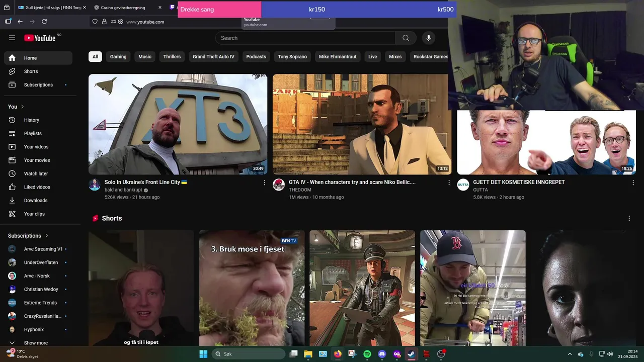Open the 'Bruk mose i fjeset' short
Screen dimensions: 644x362
coord(252,288)
